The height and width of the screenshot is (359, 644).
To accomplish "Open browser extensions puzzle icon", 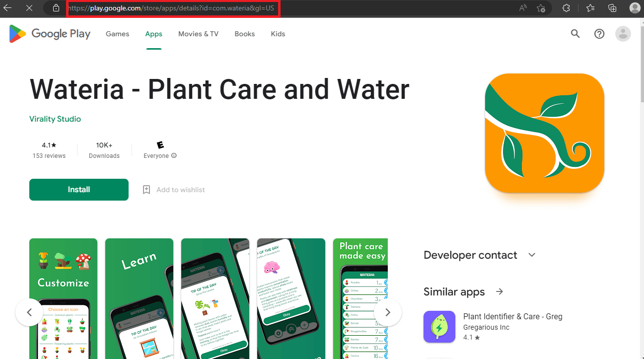I will click(566, 8).
